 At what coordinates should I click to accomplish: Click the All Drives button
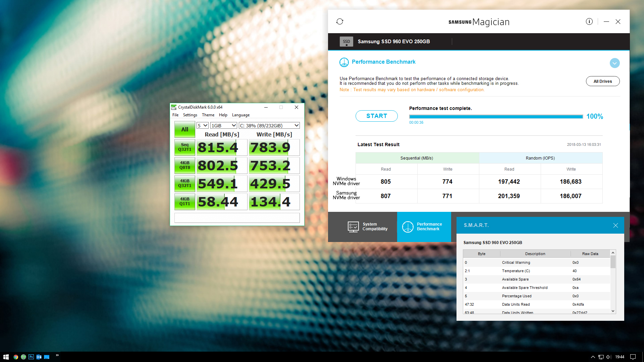(x=602, y=81)
